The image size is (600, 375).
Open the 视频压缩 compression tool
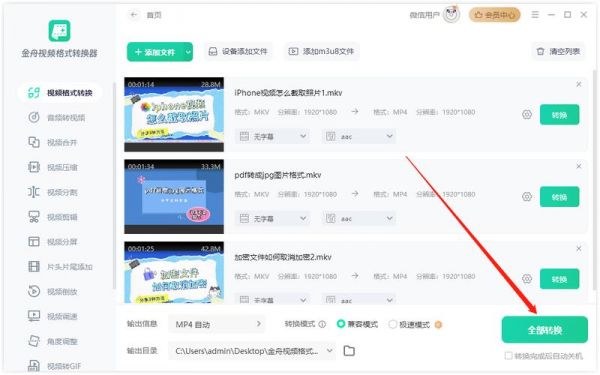point(53,167)
